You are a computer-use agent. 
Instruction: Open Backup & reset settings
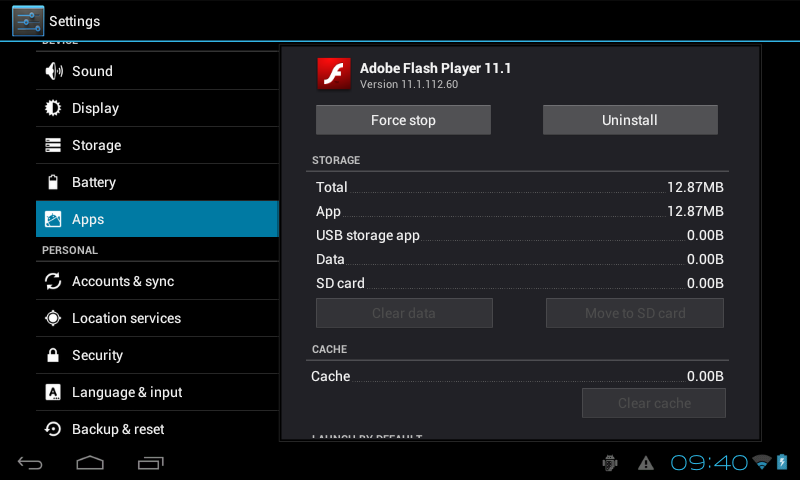(157, 429)
